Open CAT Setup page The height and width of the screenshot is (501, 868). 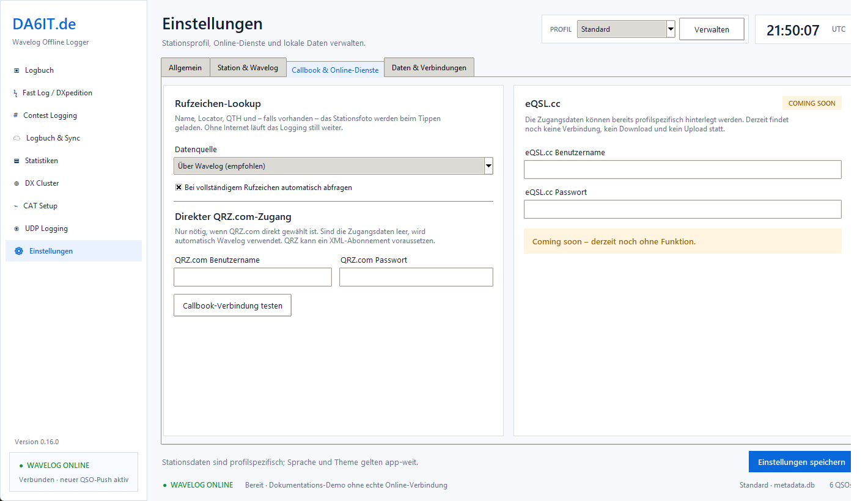click(x=73, y=206)
